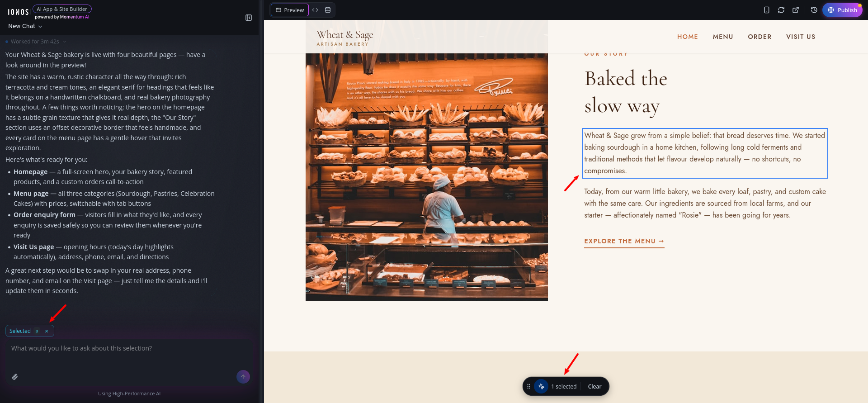Click the 'Selected' chip label
The height and width of the screenshot is (403, 868).
(20, 331)
